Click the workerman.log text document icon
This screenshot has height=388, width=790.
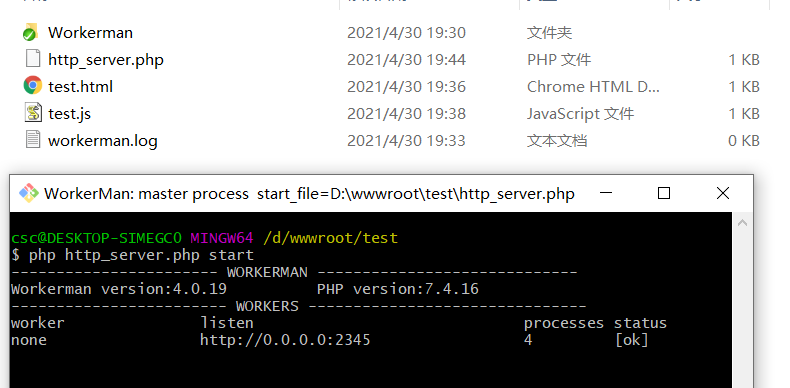33,140
